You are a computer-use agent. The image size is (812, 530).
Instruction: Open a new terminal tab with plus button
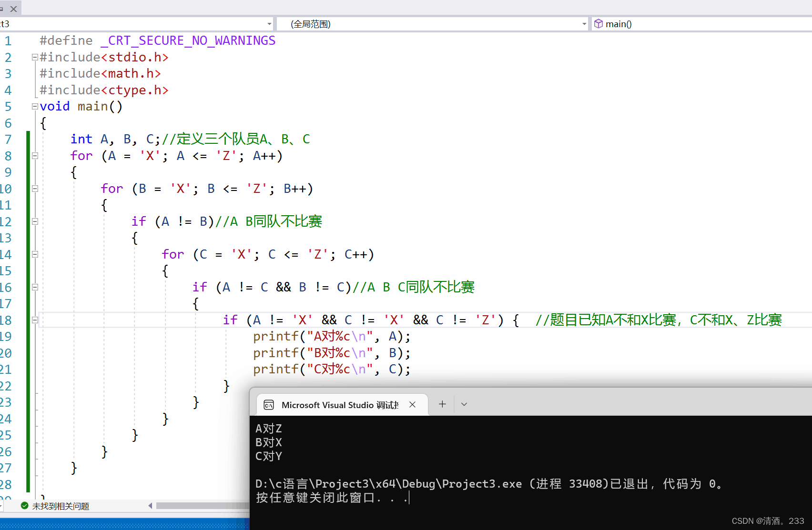[x=442, y=404]
